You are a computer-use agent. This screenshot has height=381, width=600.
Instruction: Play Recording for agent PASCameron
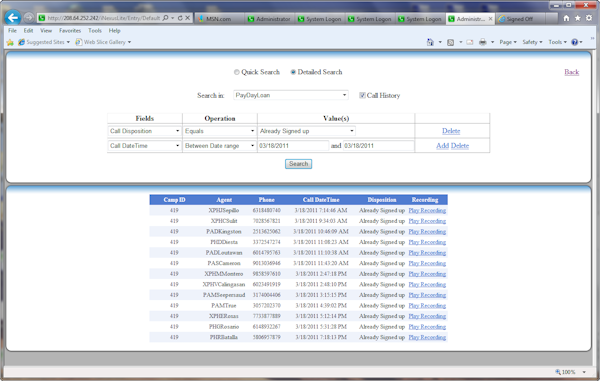click(427, 263)
